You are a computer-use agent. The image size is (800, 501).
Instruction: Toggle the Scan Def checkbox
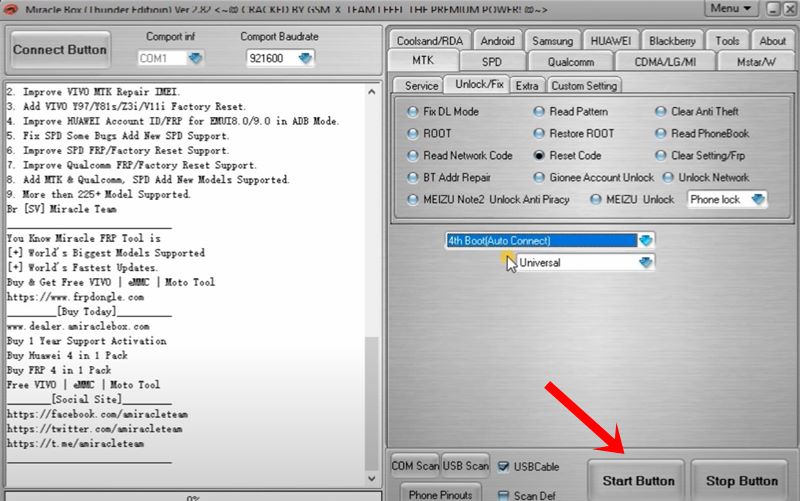[x=503, y=495]
